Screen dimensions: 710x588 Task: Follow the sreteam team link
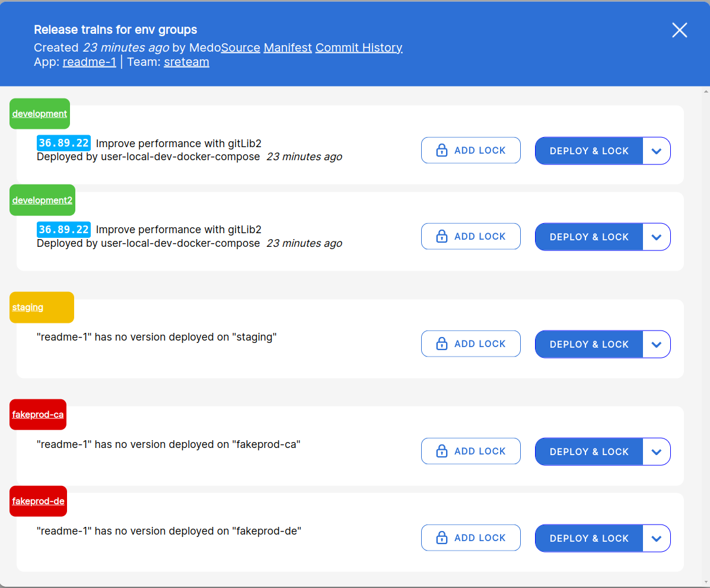[x=187, y=62]
